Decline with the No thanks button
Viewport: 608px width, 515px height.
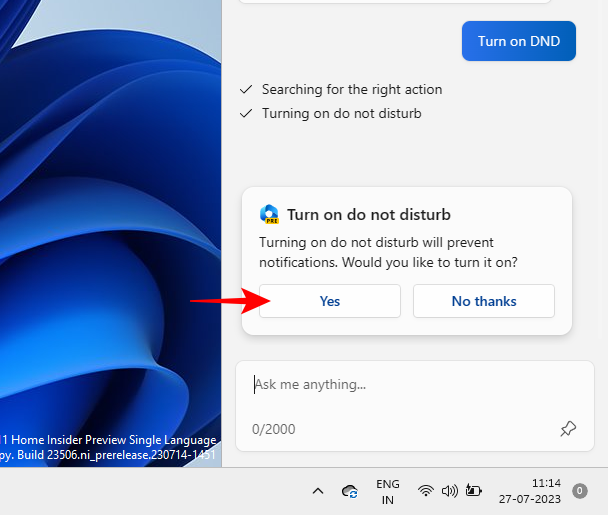(483, 301)
